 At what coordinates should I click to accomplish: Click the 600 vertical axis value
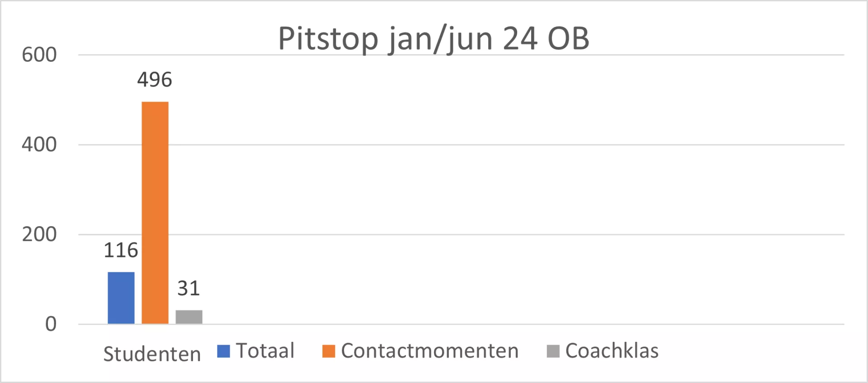(39, 55)
